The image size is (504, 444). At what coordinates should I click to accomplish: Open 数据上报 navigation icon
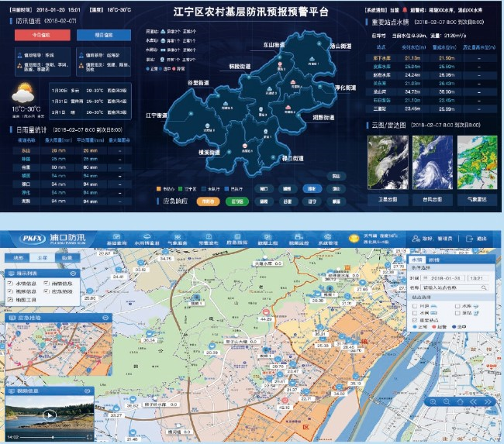(268, 237)
